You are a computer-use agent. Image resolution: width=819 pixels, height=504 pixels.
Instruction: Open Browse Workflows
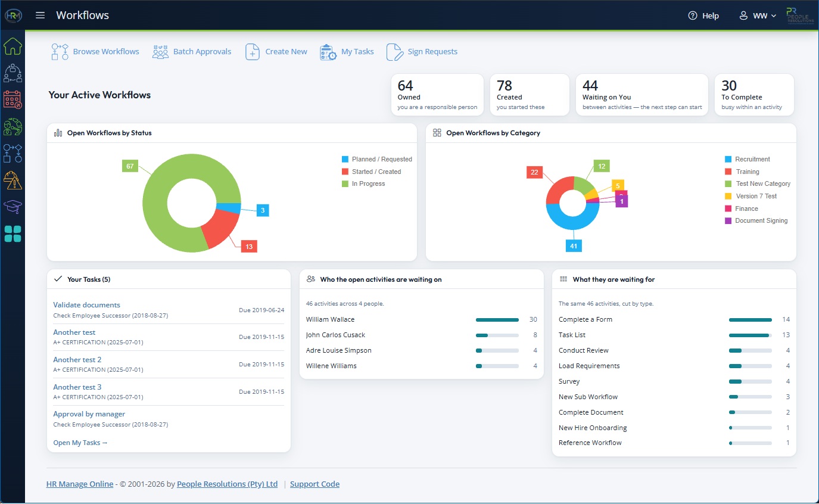(95, 52)
